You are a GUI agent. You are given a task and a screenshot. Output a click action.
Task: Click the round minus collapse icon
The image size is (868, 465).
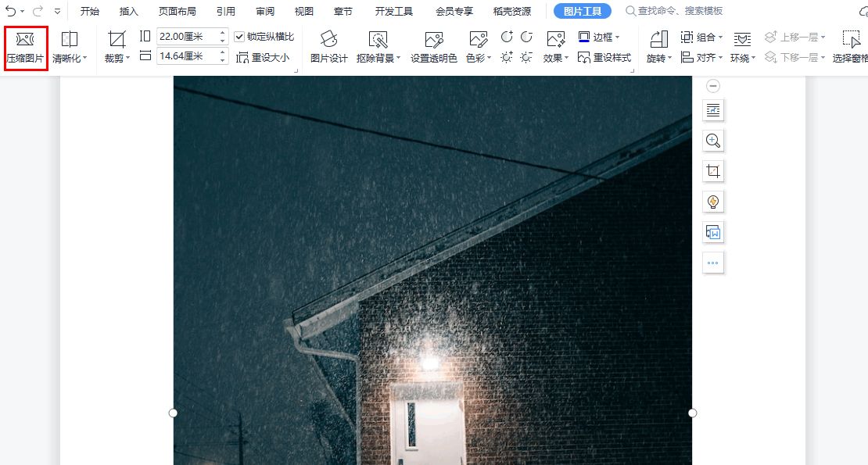click(x=713, y=86)
